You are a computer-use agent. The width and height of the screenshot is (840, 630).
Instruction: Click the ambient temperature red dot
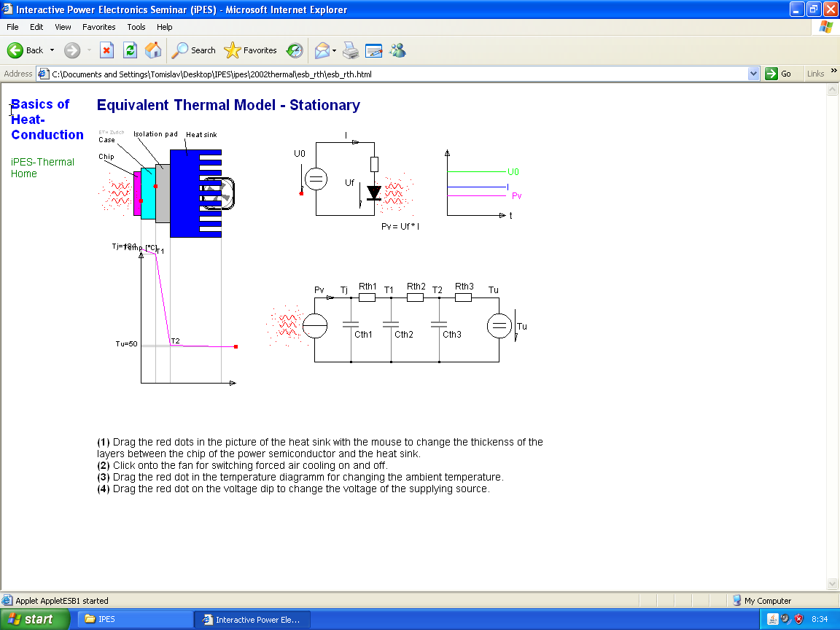click(236, 346)
